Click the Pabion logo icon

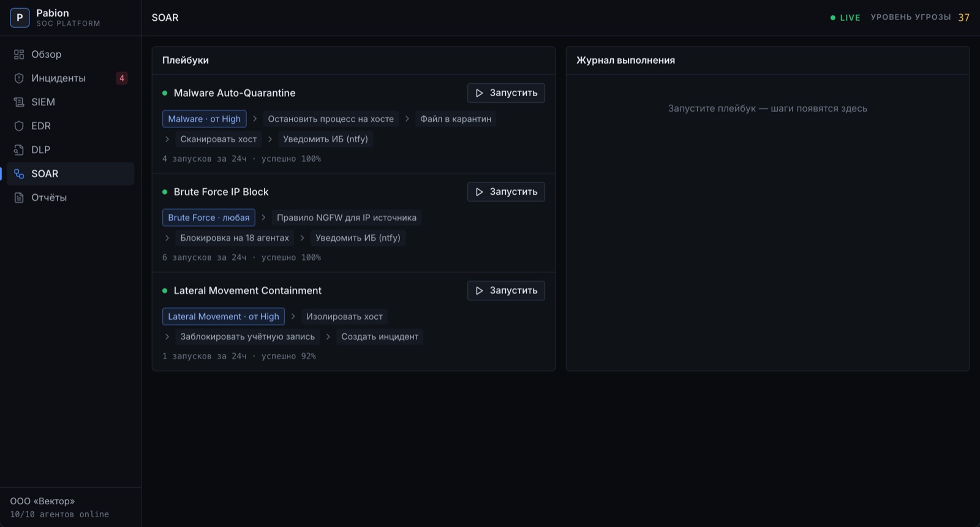point(20,18)
